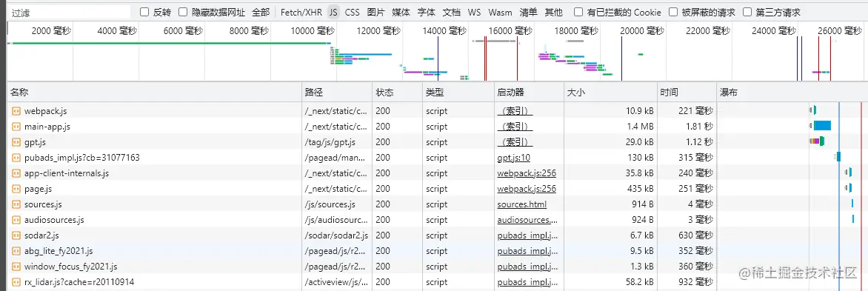The width and height of the screenshot is (868, 291).
Task: Open the （索引） initiator link for webpack.js
Action: 515,111
